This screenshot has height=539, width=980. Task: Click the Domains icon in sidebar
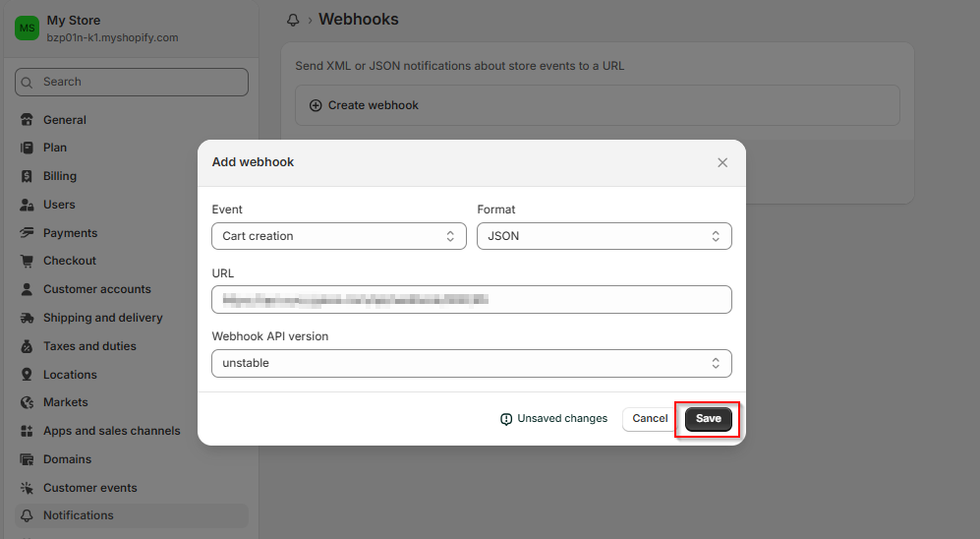tap(27, 459)
